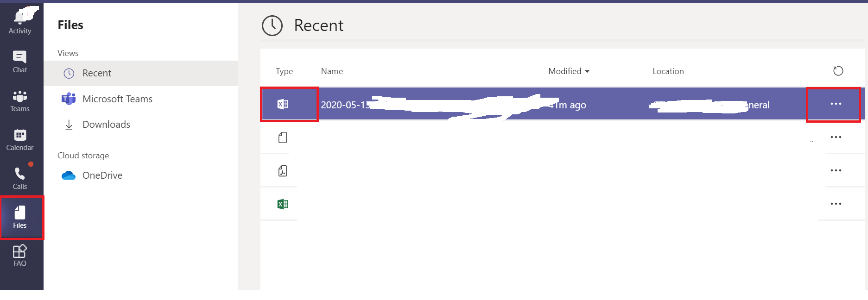Refresh the recent files list

coord(838,71)
